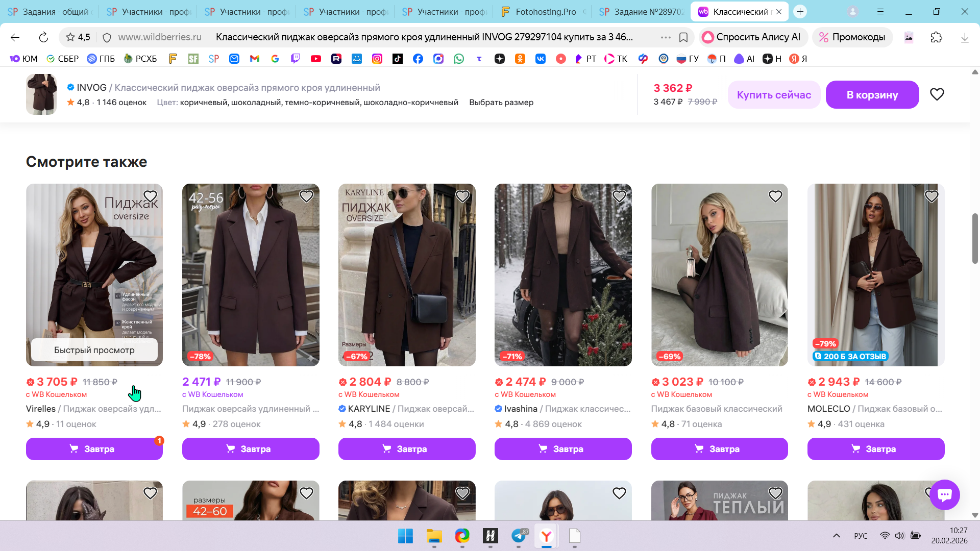980x551 pixels.
Task: Open YouTube bookmark in bookmarks bar
Action: tap(316, 59)
